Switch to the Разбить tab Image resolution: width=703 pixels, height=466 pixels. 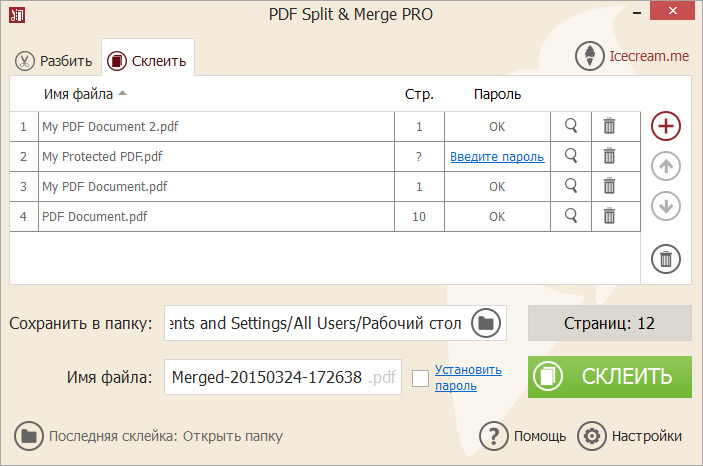coord(53,61)
